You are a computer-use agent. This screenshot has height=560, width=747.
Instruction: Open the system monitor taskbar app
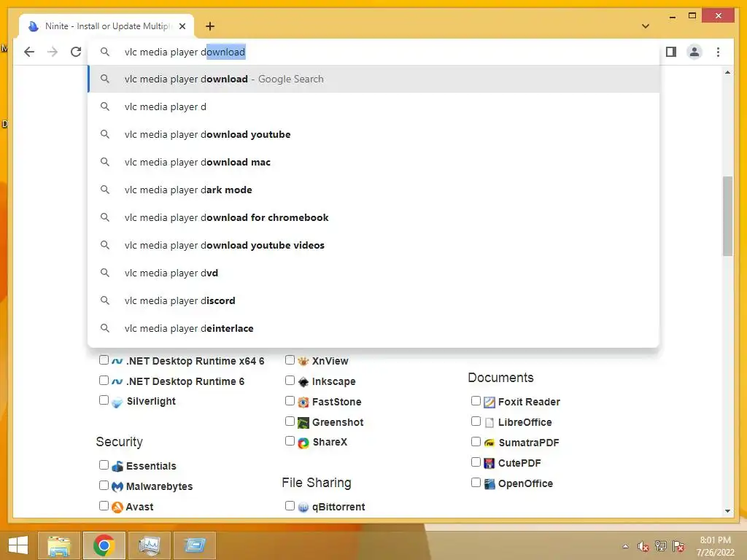[149, 545]
